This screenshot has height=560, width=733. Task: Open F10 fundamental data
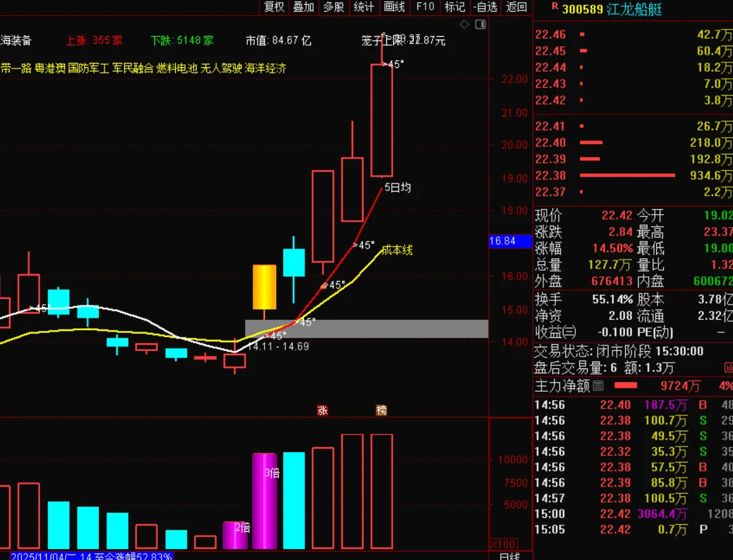tap(424, 8)
